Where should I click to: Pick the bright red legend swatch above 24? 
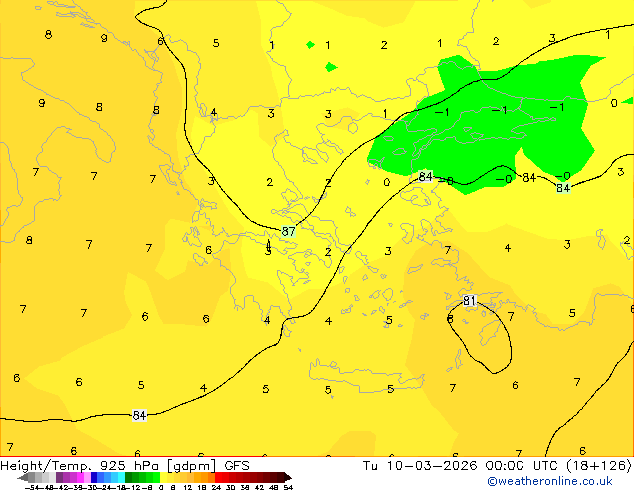point(218,477)
